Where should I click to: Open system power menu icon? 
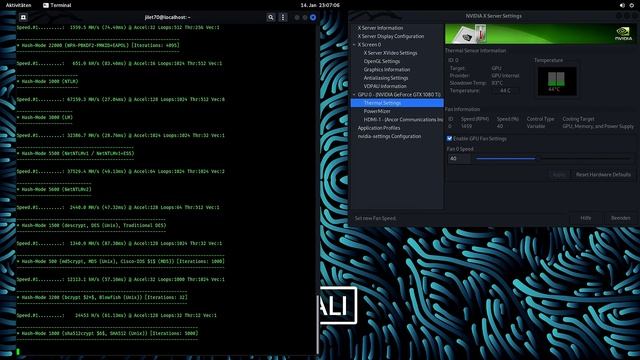(631, 5)
